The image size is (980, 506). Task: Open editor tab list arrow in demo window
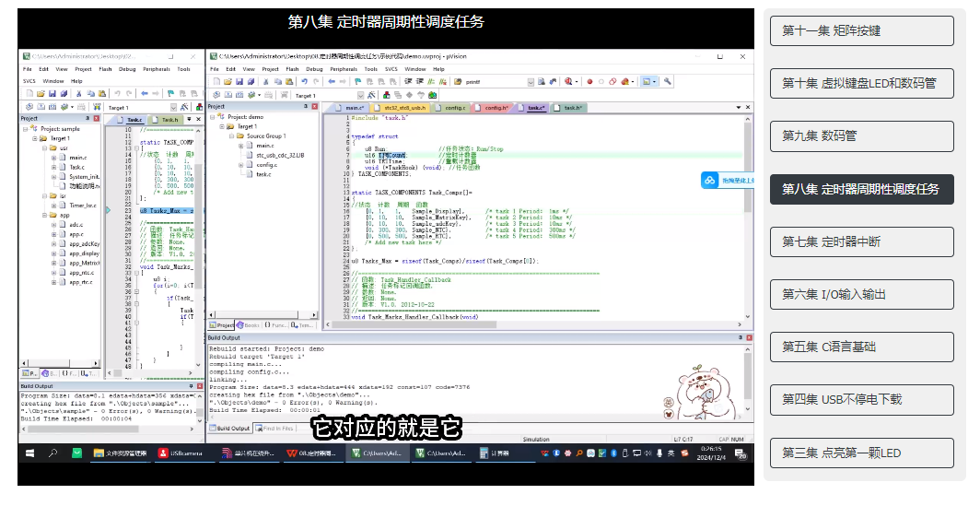point(739,107)
